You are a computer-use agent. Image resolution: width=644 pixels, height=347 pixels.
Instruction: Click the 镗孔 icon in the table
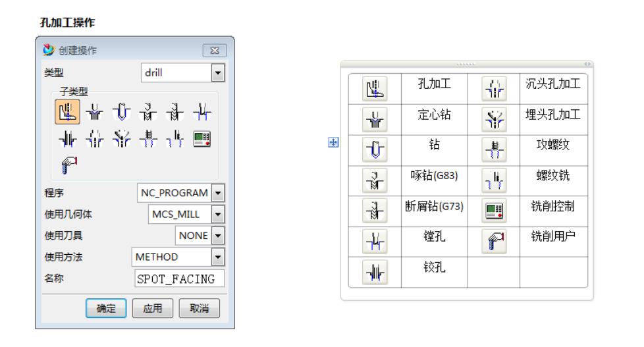[x=375, y=241]
